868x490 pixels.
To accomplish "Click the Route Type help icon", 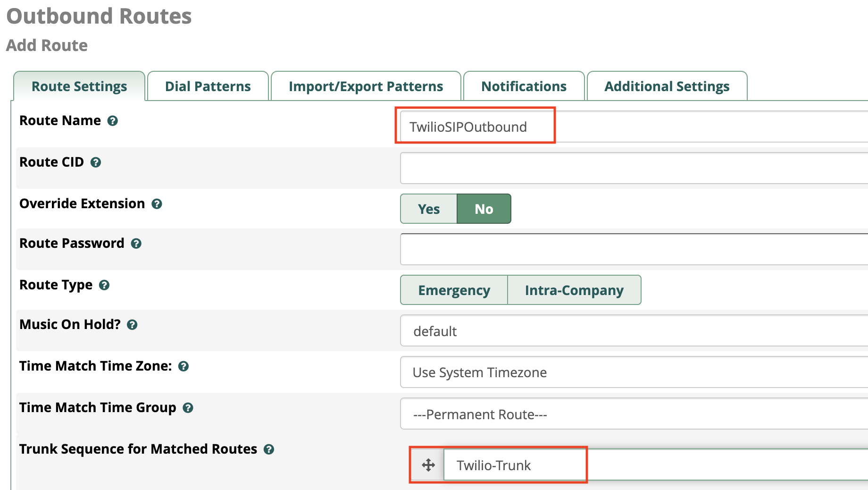I will point(104,285).
